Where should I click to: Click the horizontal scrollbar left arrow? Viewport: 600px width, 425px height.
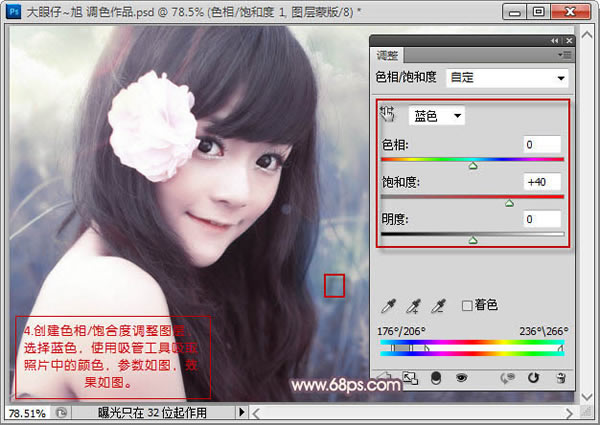[256, 413]
